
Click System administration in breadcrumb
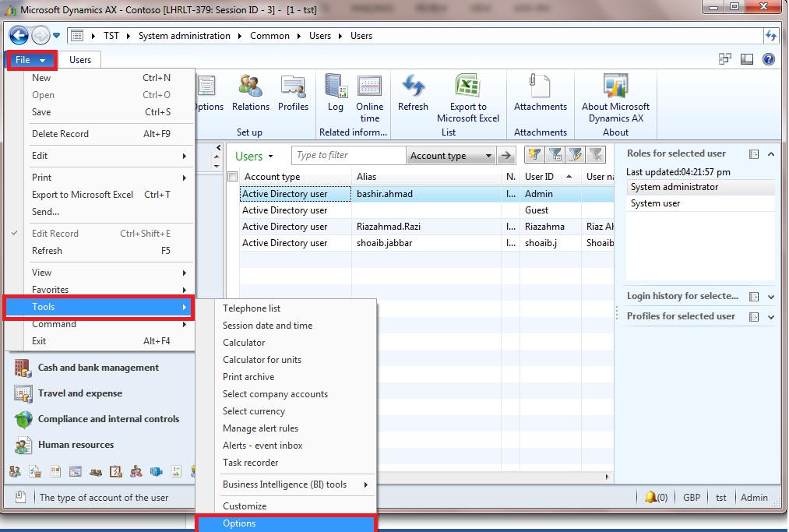tap(184, 36)
